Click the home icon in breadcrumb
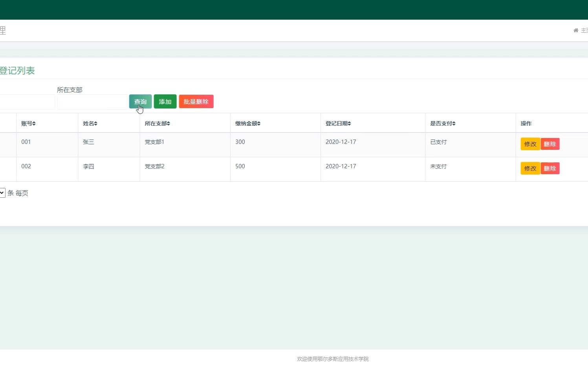 pyautogui.click(x=576, y=30)
